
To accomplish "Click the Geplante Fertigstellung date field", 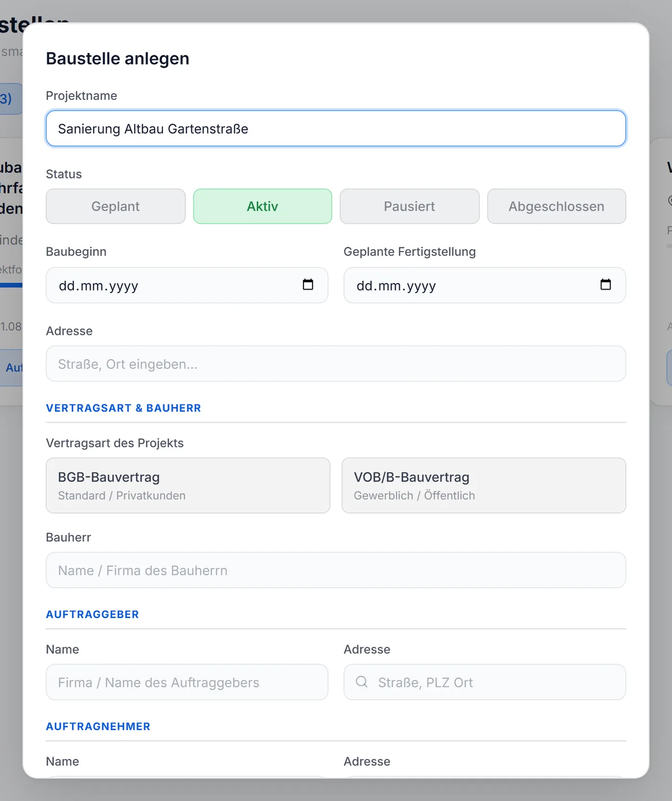I will (x=485, y=285).
